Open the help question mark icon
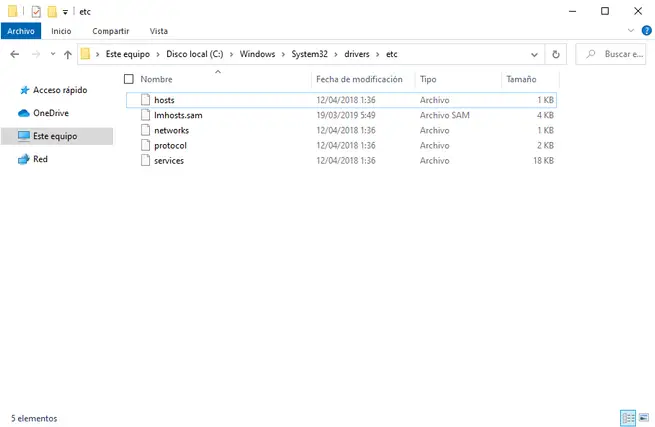Screen dimensions: 655x427 click(643, 31)
